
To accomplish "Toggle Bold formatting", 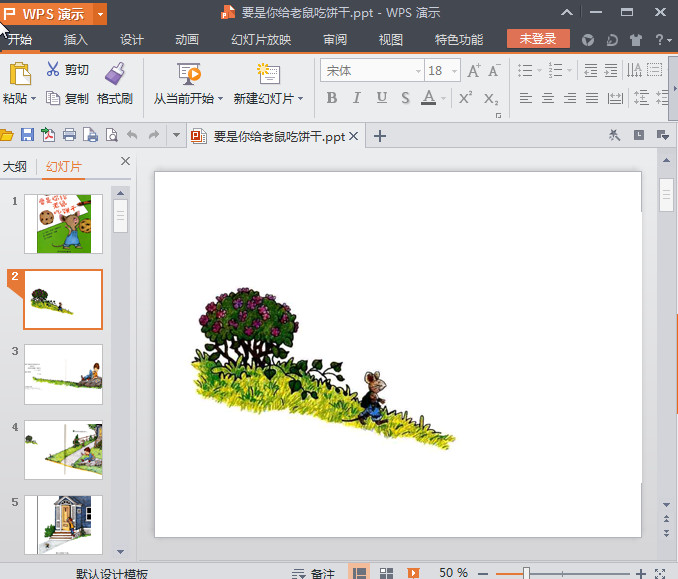I will click(331, 98).
